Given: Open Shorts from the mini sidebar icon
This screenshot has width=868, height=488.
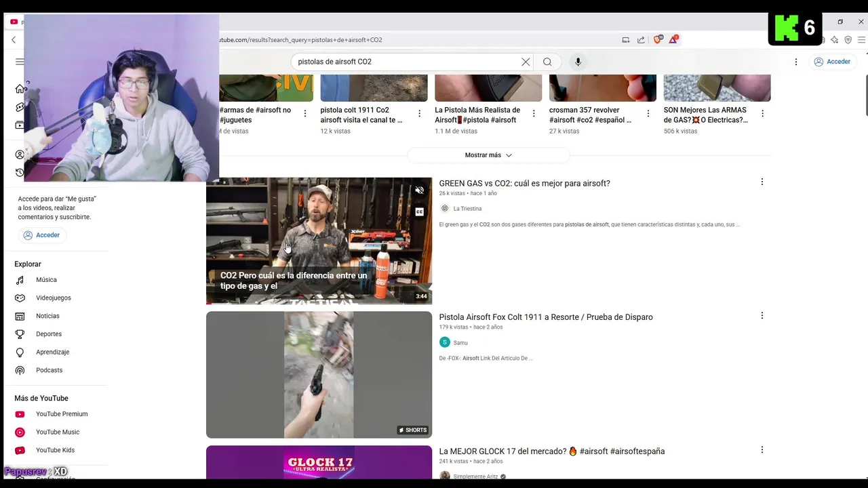Looking at the screenshot, I should 20,107.
